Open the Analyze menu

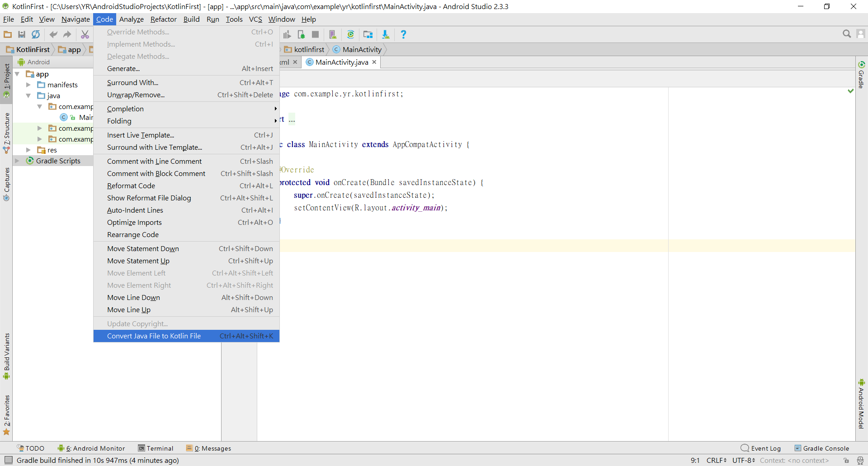click(132, 19)
